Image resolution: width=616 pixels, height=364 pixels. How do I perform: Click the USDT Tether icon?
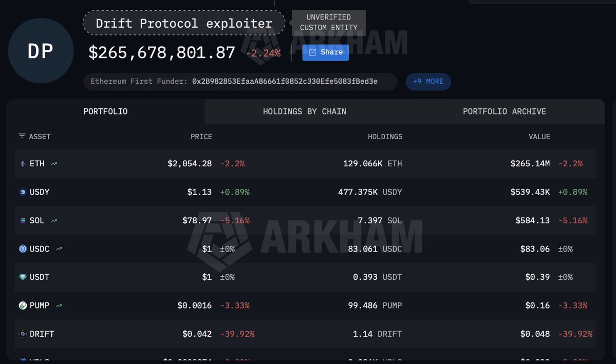pyautogui.click(x=22, y=277)
